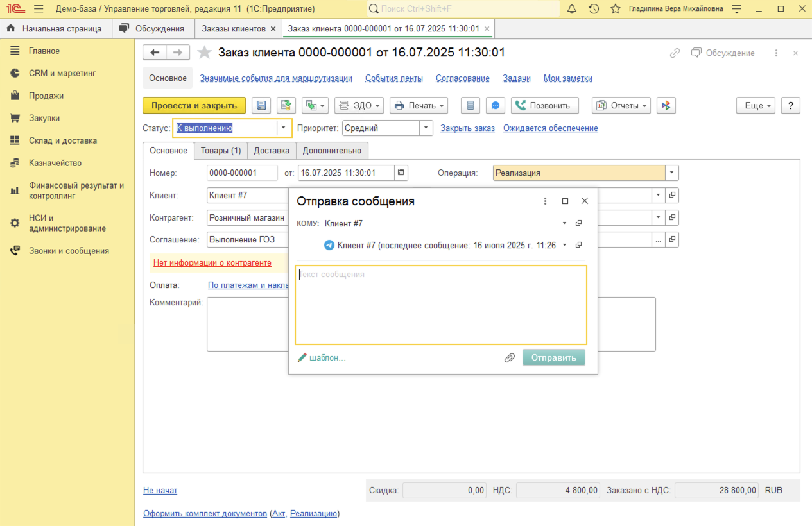Open history clock icon in title bar

594,9
